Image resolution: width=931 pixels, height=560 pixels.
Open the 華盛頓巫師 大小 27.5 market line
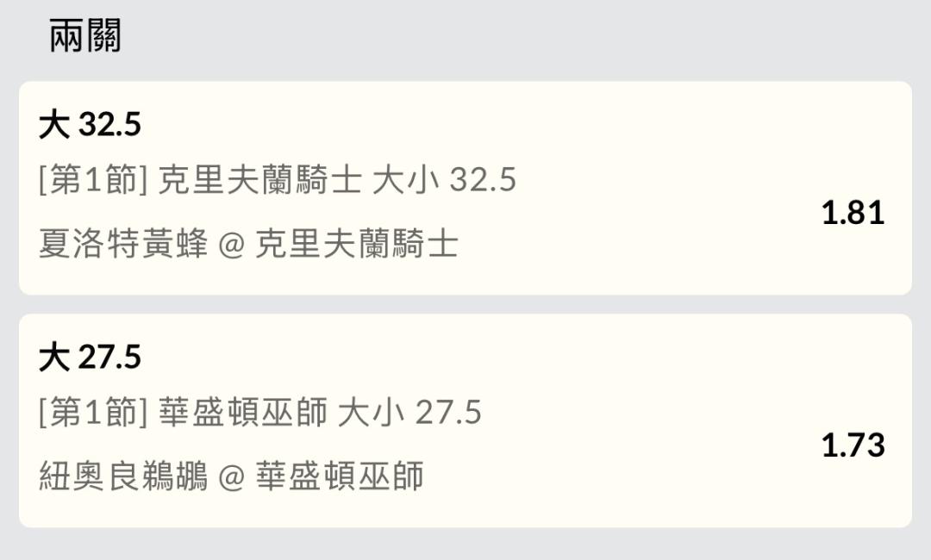[x=320, y=413]
